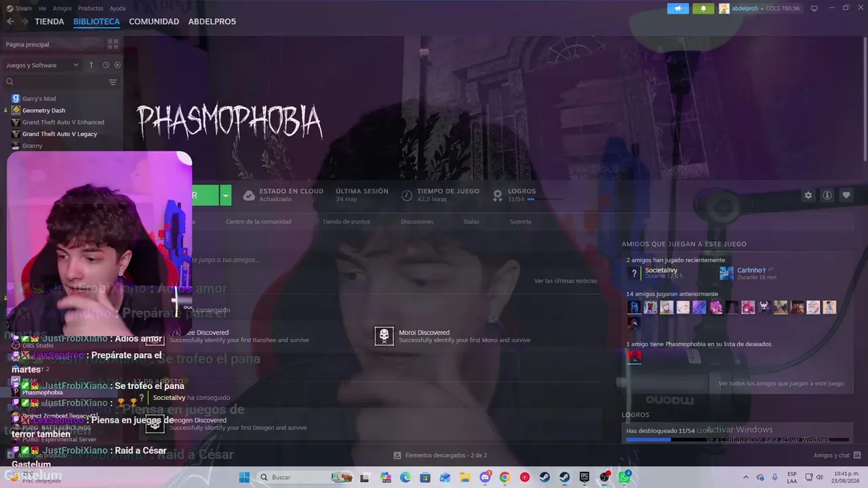Click the Moroi Discovered achievement skull icon
Image resolution: width=868 pixels, height=488 pixels.
click(384, 336)
